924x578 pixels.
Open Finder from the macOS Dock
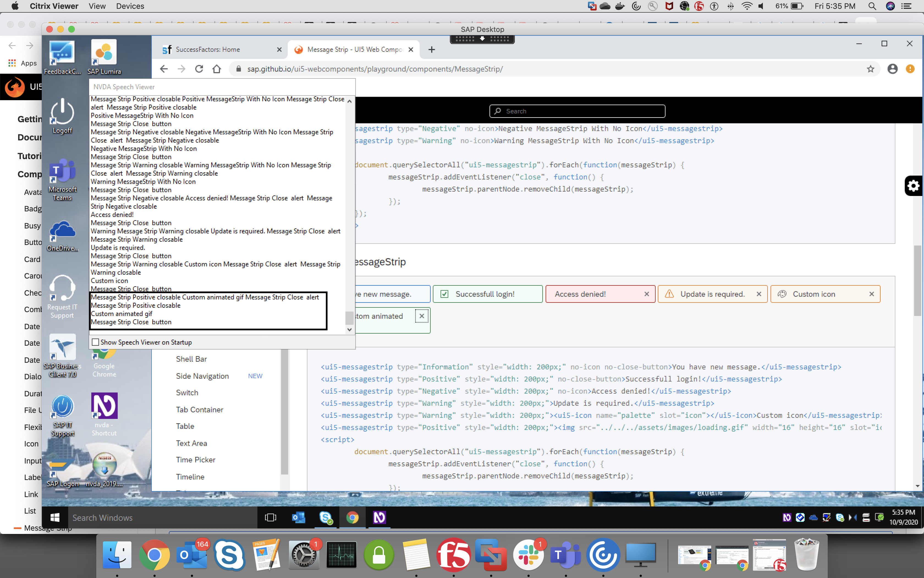pos(117,555)
